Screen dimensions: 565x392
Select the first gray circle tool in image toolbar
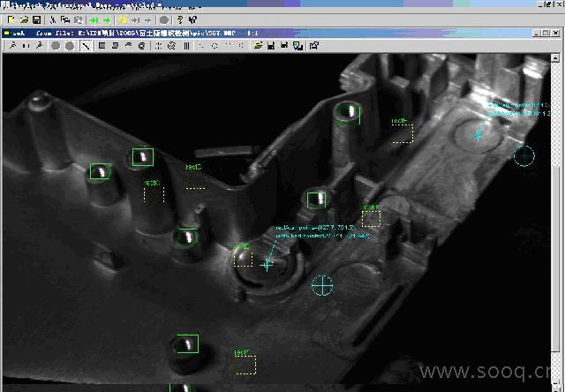point(56,45)
